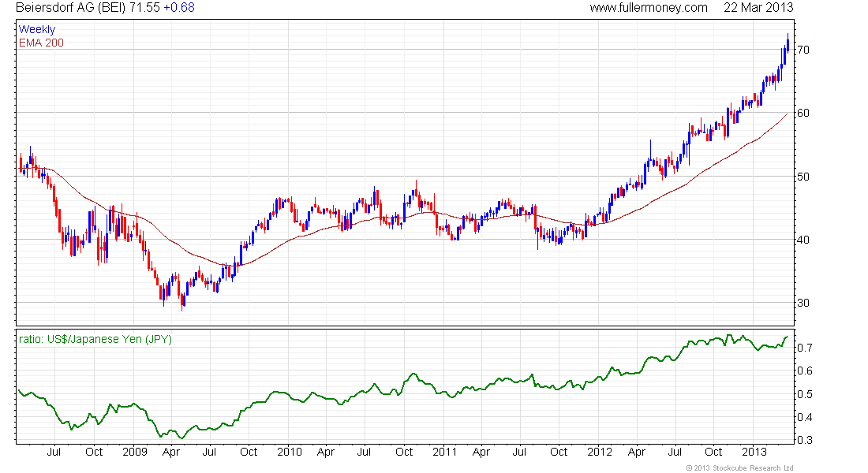Viewport: 868px width, 473px height.
Task: Click the Oct label just before 2012
Action: pyautogui.click(x=559, y=452)
